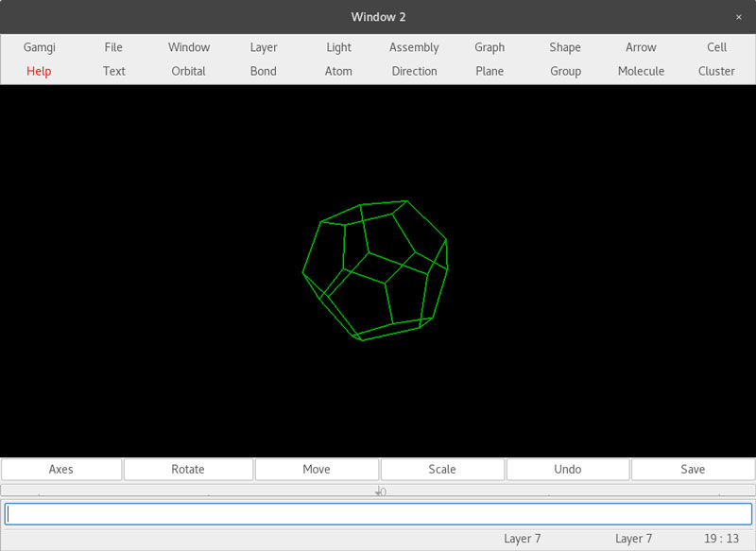Viewport: 756px width, 551px height.
Task: Click the ruler slider bar
Action: tap(378, 491)
